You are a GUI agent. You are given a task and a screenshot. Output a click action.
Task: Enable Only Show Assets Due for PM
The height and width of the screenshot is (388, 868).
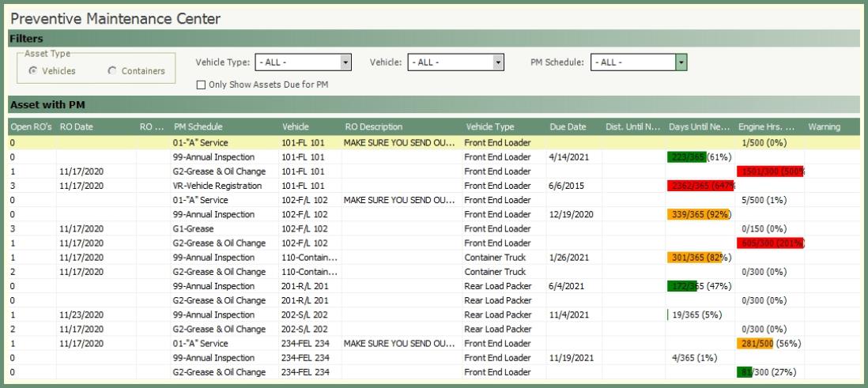click(x=201, y=85)
